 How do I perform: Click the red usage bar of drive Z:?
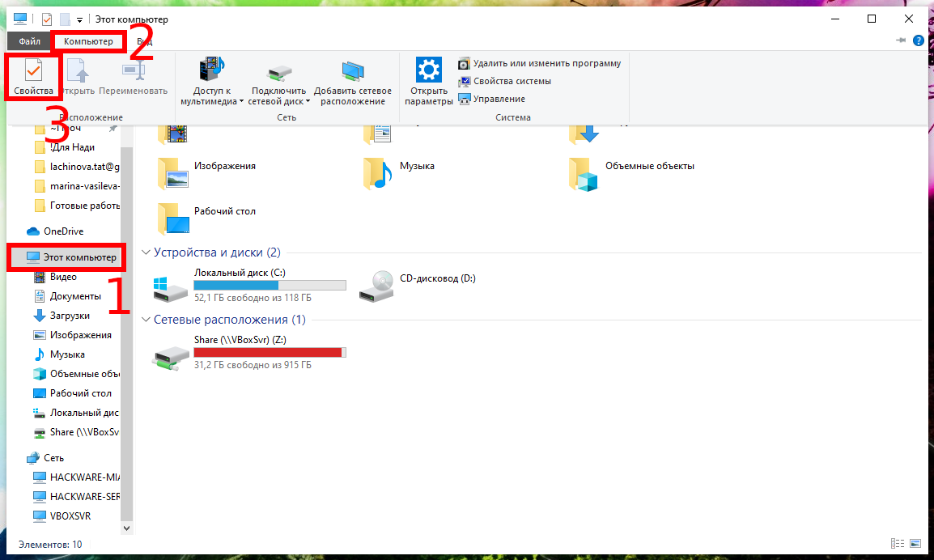click(x=269, y=352)
